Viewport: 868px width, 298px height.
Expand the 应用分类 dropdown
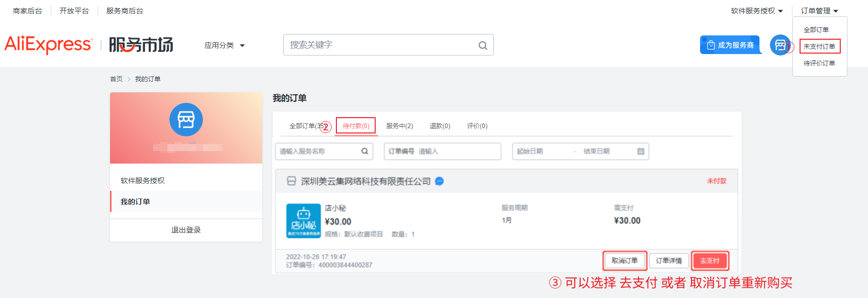click(x=224, y=45)
